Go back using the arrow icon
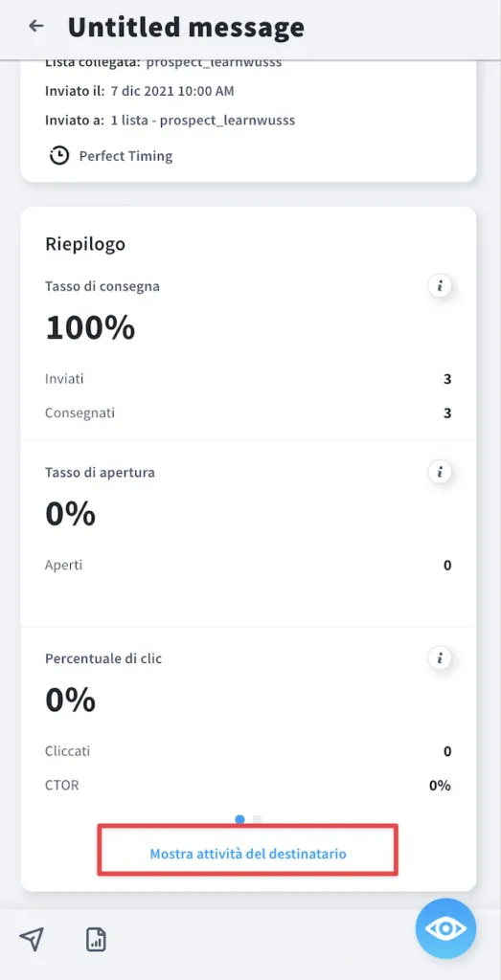Screen dimensions: 501x980 click(36, 26)
